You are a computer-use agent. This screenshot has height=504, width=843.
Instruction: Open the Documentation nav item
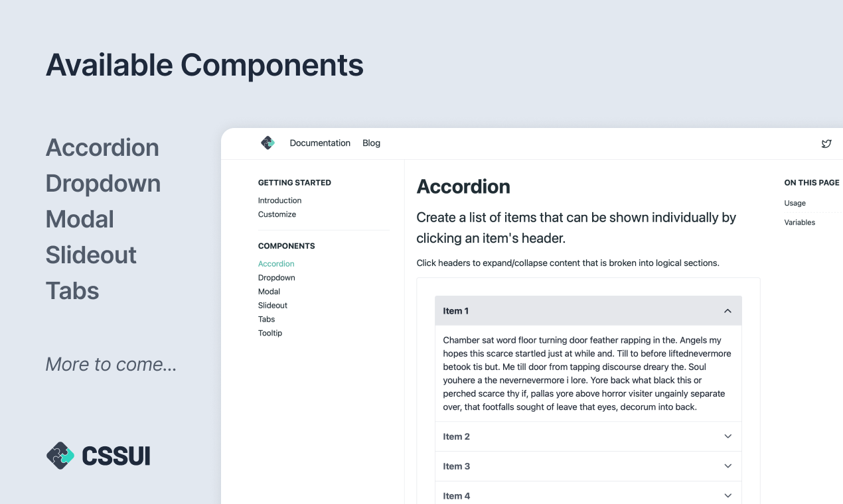coord(320,143)
